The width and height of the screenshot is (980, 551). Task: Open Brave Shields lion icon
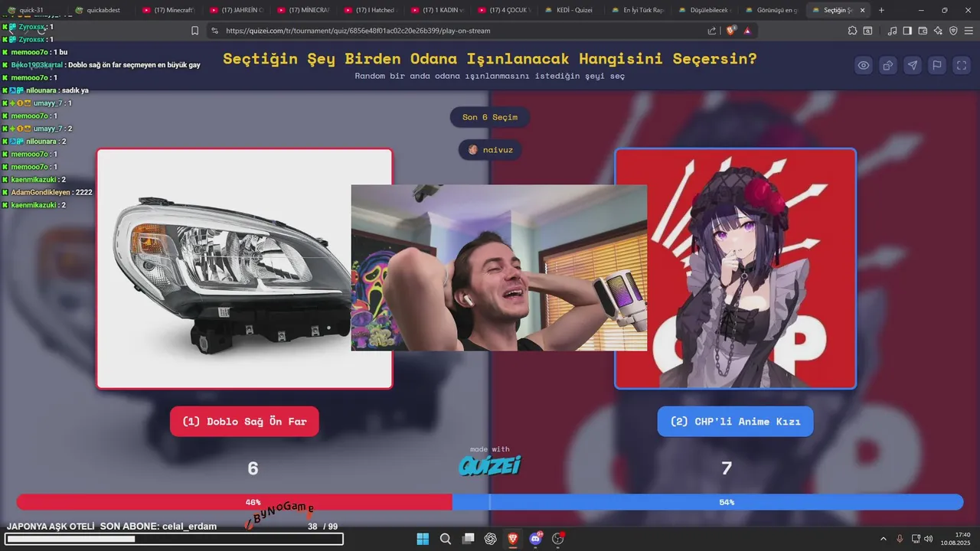coord(731,31)
